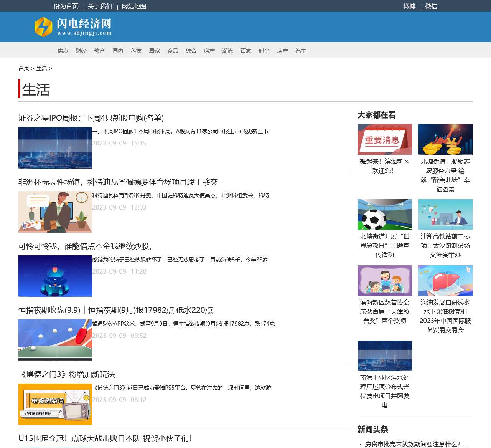The height and width of the screenshot is (448, 491).
Task: Open U15国足夺冠 article headline
Action: (x=105, y=438)
